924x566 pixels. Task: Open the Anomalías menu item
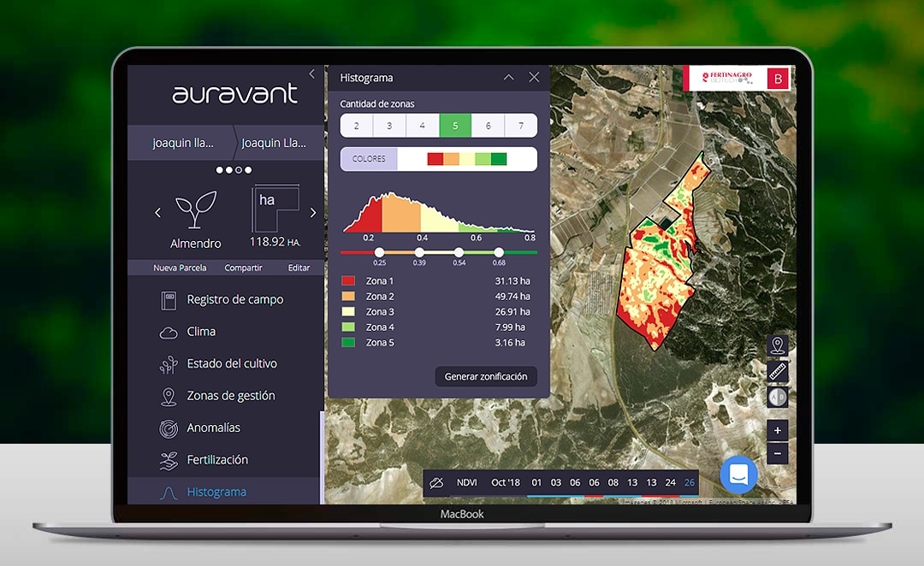pos(213,427)
